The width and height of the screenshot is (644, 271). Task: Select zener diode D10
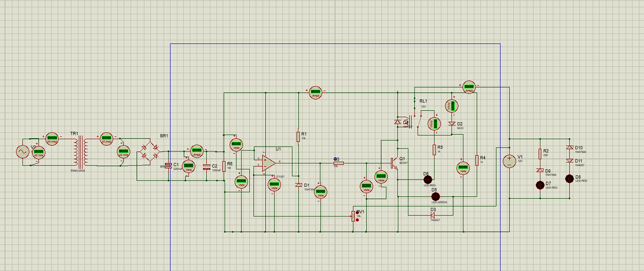point(569,147)
